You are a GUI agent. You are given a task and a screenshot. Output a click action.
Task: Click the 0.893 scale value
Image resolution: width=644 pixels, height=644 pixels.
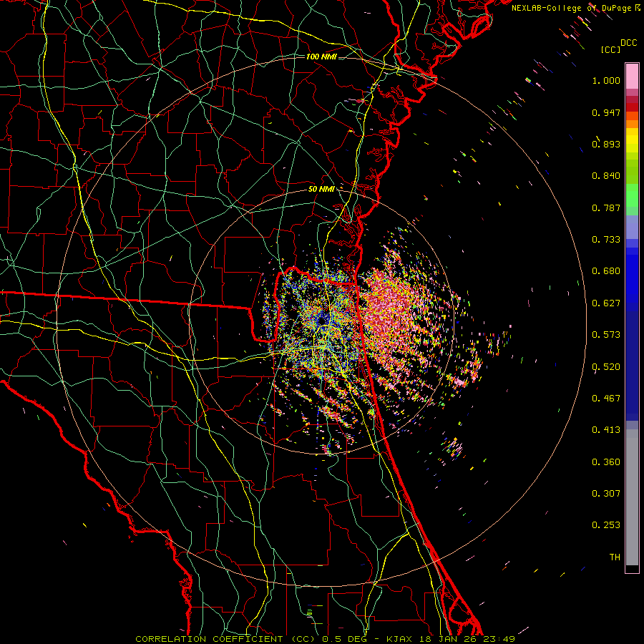[606, 144]
